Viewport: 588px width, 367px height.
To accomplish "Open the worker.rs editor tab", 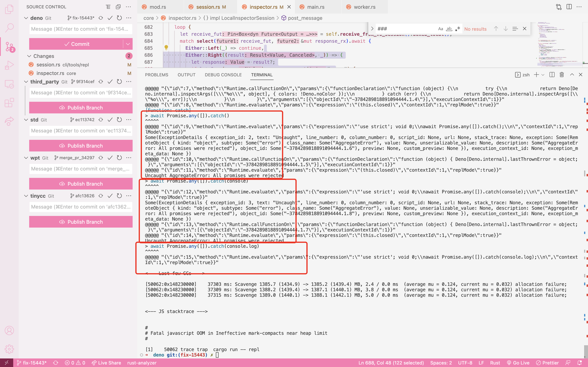I will point(364,7).
